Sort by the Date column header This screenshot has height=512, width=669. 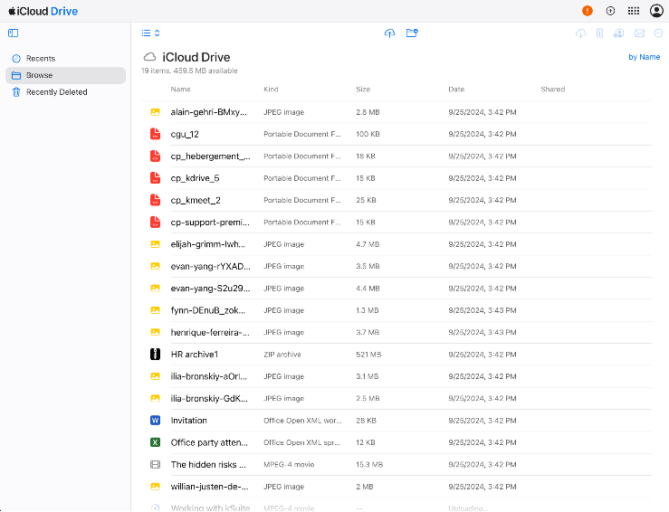pyautogui.click(x=456, y=89)
